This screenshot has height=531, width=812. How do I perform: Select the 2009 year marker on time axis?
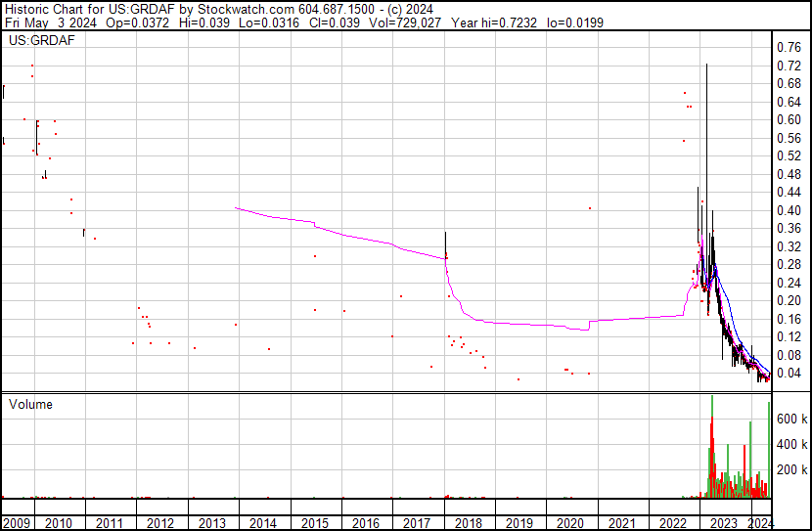point(17,523)
